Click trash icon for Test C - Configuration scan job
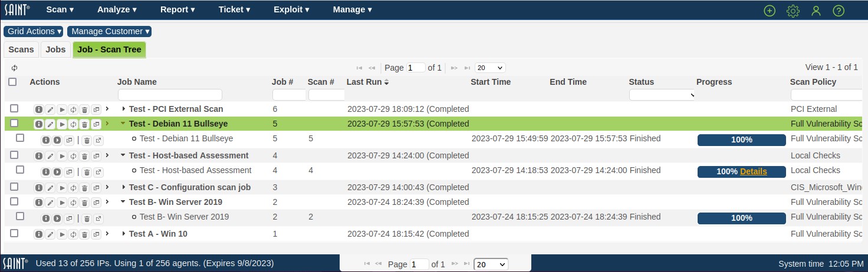868x272 pixels. [84, 188]
